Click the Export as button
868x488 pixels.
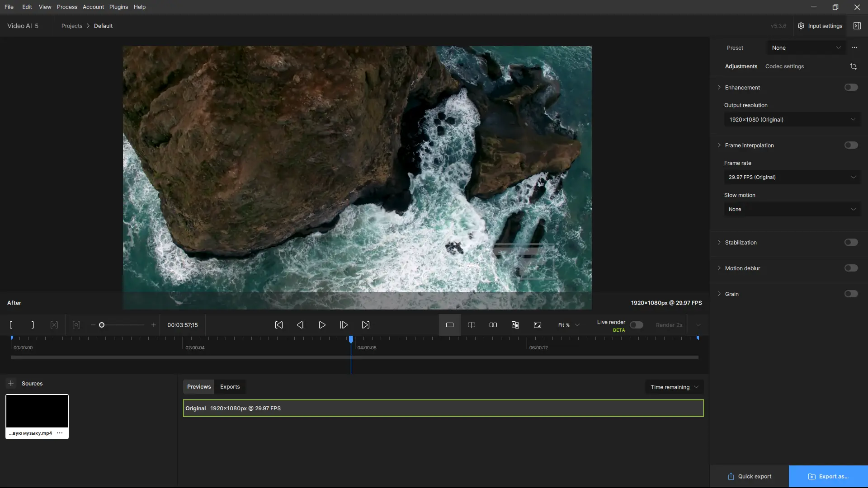point(828,476)
